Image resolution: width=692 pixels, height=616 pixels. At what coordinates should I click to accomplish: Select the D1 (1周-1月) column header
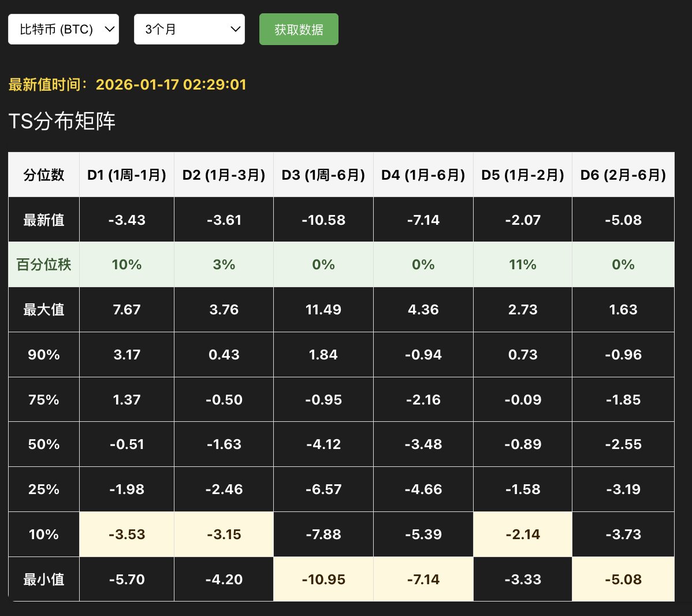pyautogui.click(x=127, y=175)
